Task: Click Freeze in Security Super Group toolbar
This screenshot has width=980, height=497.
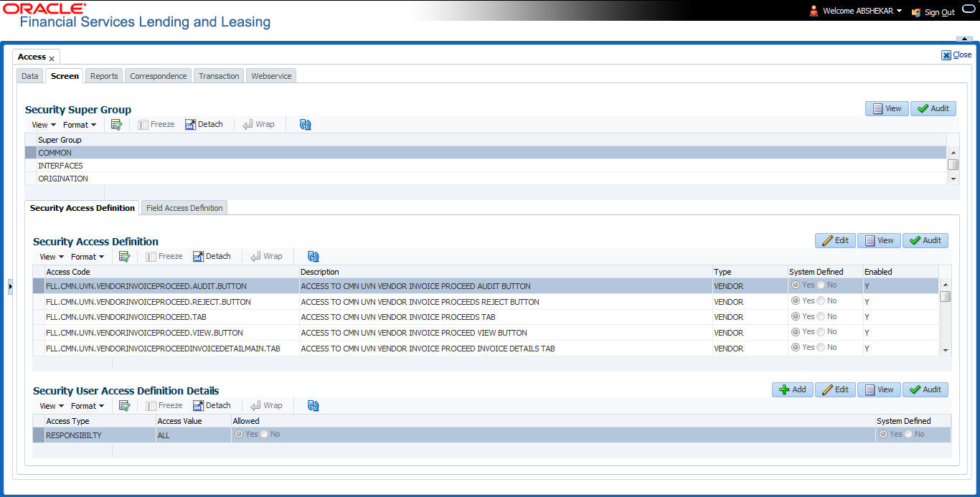Action: [156, 124]
